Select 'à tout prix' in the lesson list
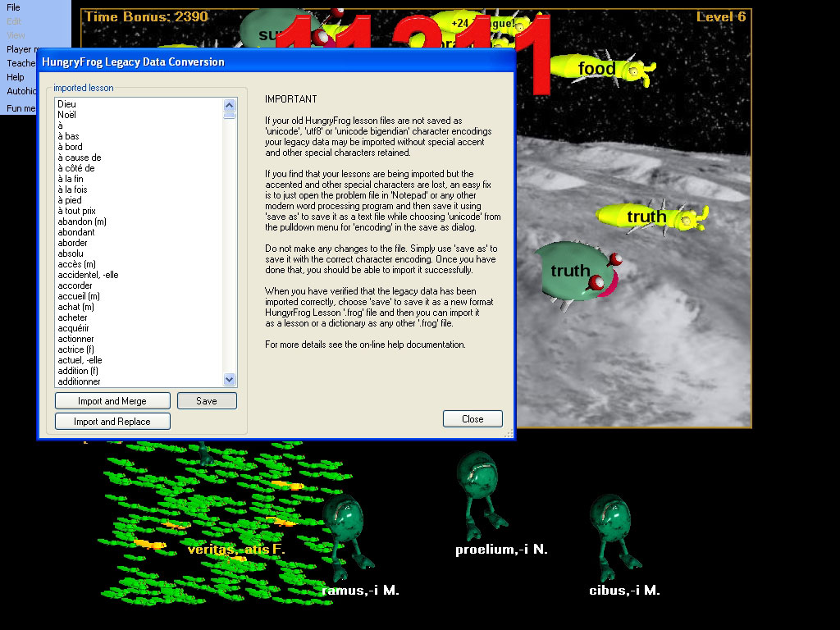 click(x=76, y=211)
